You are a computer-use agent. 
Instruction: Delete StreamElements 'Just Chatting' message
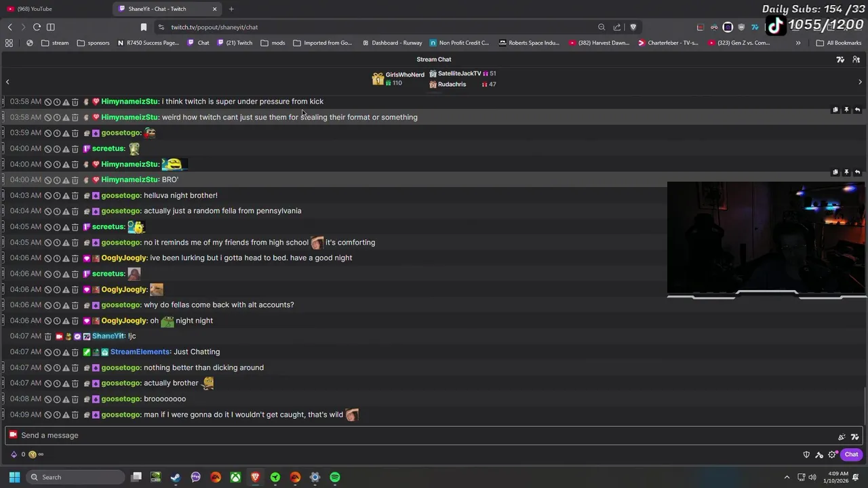pyautogui.click(x=75, y=352)
